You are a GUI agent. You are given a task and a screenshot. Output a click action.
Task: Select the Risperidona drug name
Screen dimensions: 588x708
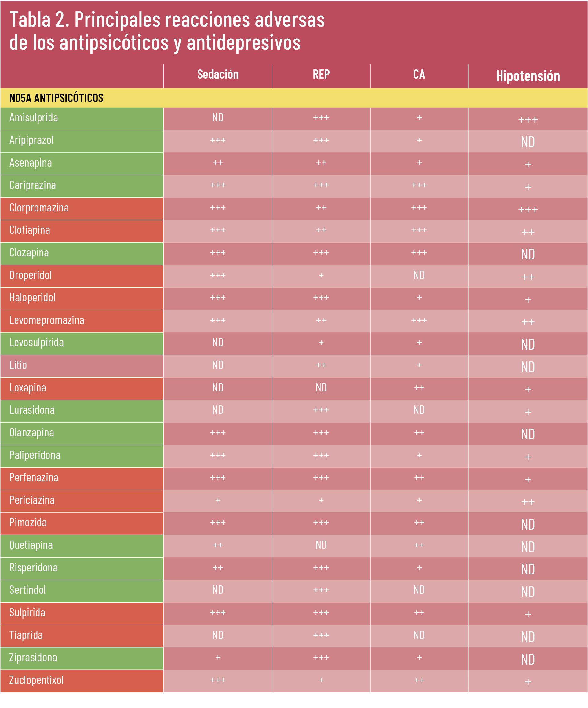click(x=33, y=568)
